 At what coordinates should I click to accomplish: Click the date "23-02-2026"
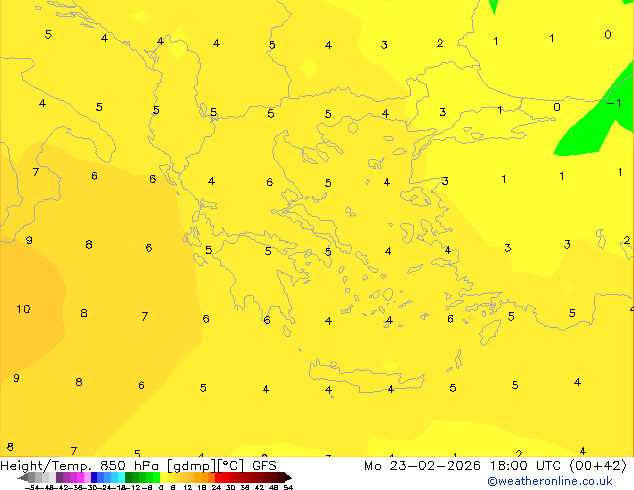[435, 466]
